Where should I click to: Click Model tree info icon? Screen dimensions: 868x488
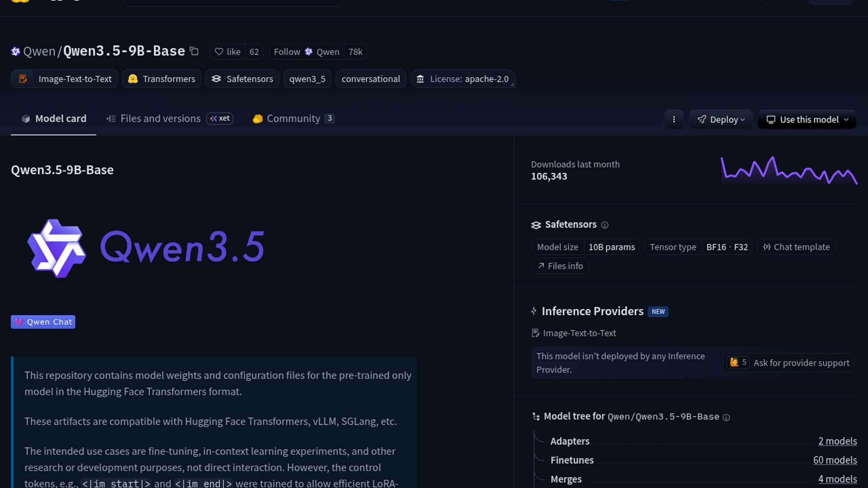[x=726, y=418]
